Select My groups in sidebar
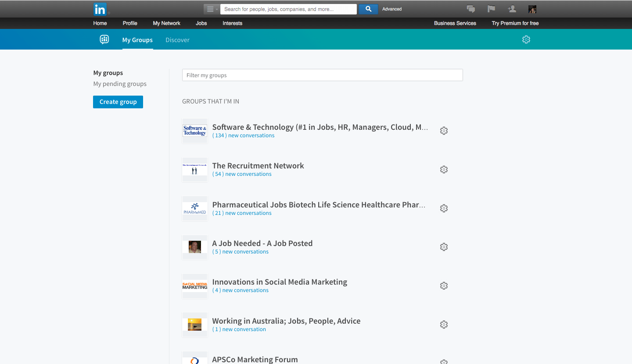Image resolution: width=632 pixels, height=364 pixels. (x=108, y=73)
